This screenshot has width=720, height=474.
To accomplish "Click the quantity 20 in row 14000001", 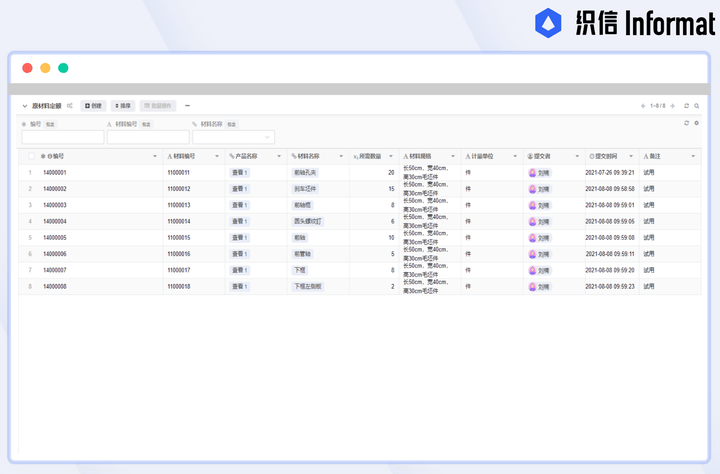I will tap(391, 173).
